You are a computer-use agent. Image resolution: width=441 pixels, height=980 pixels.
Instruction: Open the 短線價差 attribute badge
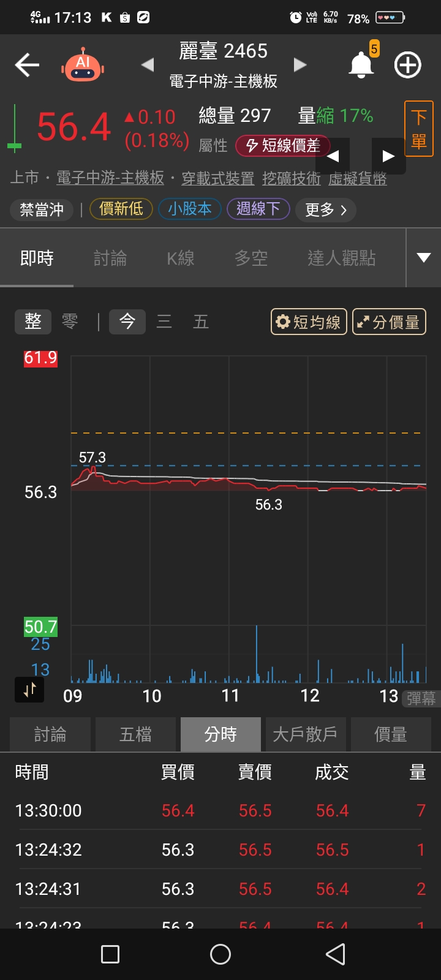tap(283, 145)
